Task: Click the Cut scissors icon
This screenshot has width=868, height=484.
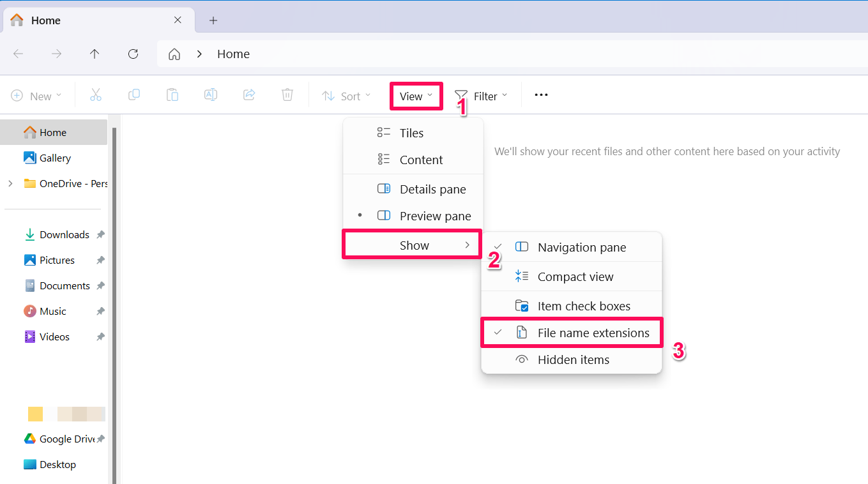Action: click(x=96, y=95)
